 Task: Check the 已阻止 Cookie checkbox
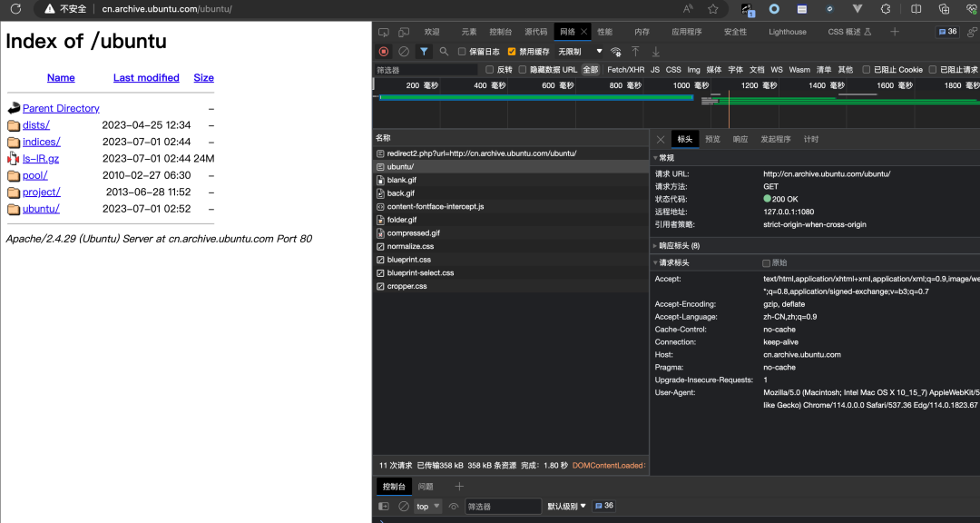click(x=866, y=69)
